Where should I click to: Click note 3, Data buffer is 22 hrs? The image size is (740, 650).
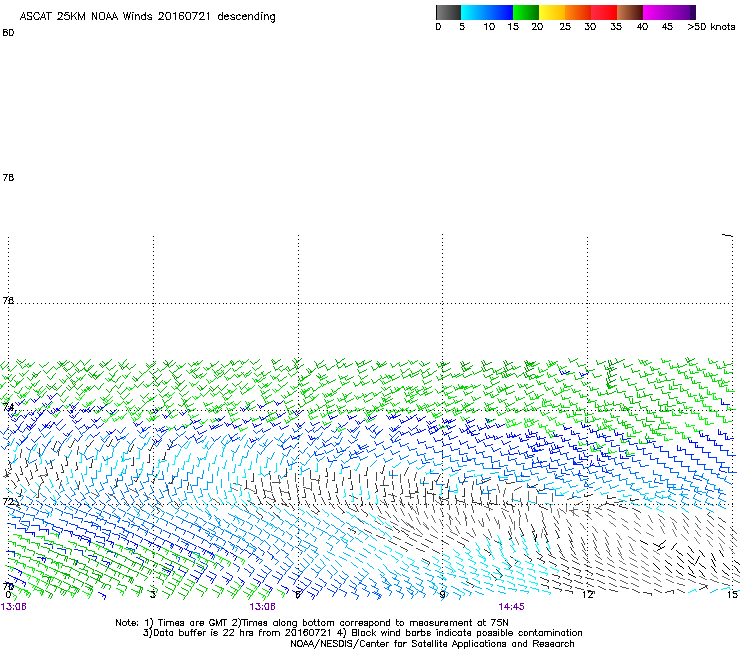[x=241, y=633]
